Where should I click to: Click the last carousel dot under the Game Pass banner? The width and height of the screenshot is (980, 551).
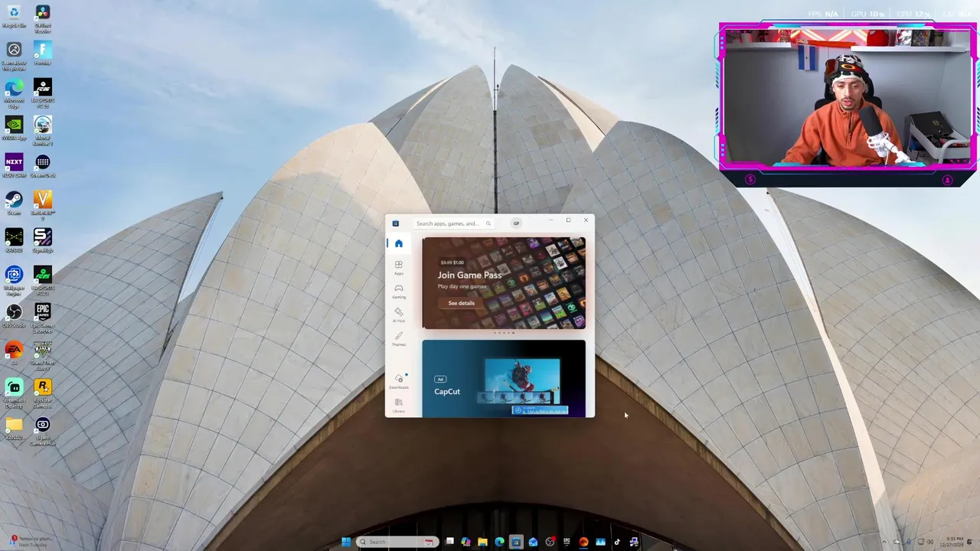pos(513,333)
